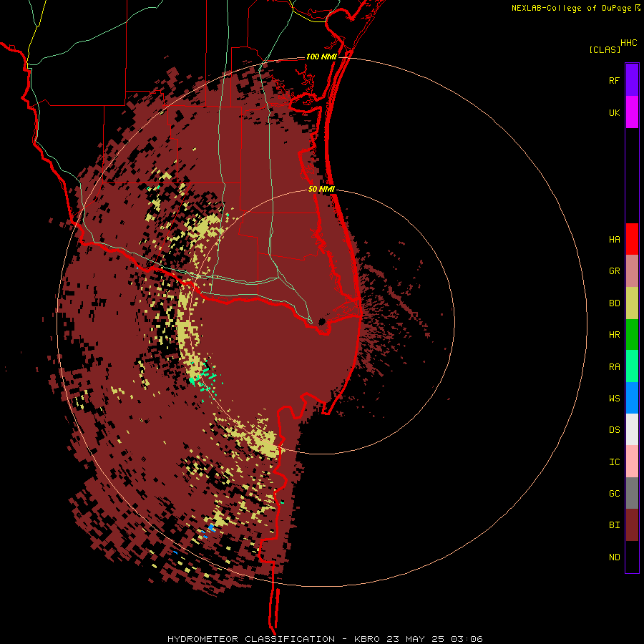Click the UK magenta legend swatch
This screenshot has height=644, width=644.
(632, 112)
